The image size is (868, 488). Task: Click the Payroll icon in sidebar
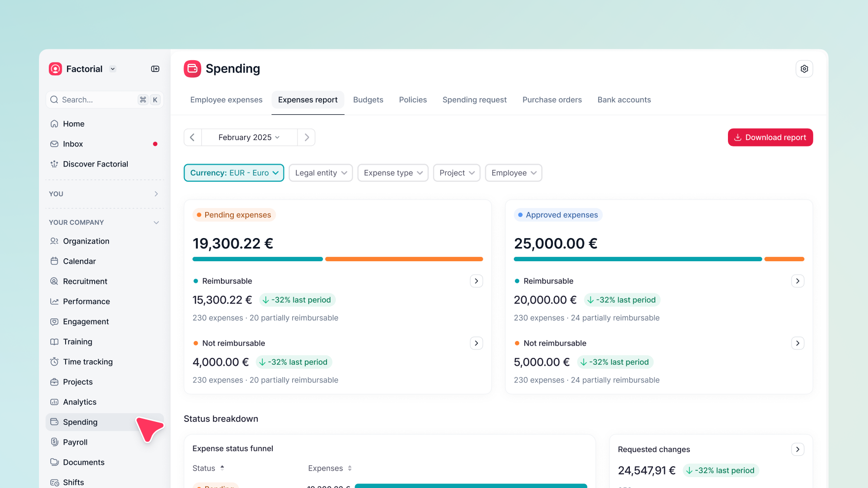[x=54, y=442]
